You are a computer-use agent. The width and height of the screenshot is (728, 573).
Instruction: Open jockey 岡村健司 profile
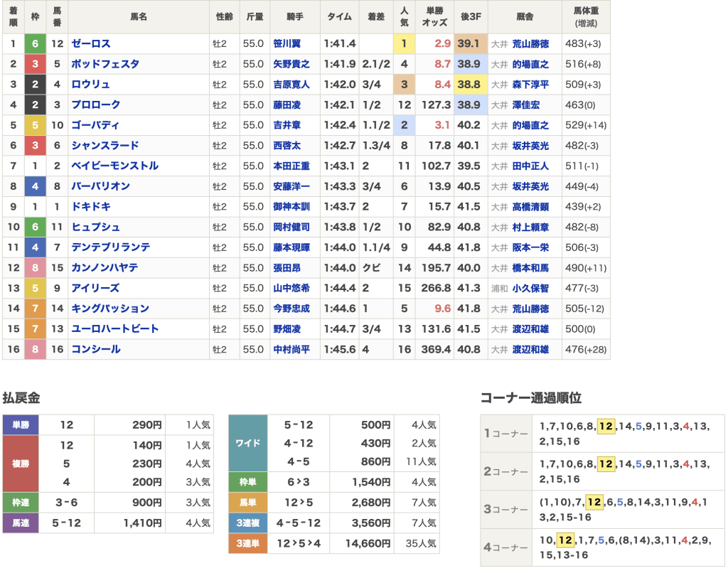291,227
